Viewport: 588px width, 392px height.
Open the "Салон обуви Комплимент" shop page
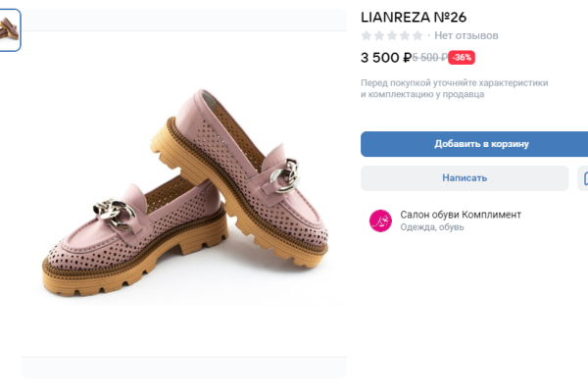461,214
